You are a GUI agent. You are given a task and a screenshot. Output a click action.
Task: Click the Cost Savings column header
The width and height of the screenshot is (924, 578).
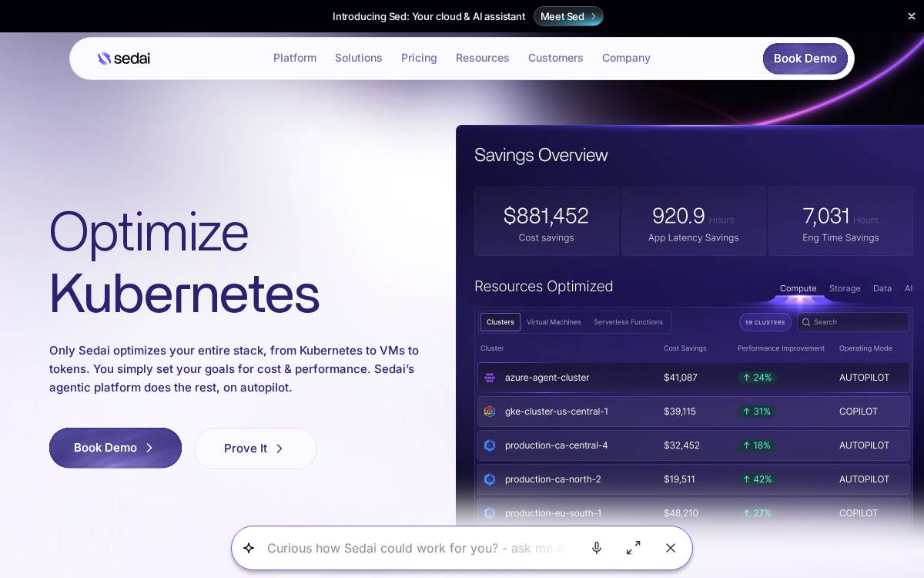[x=685, y=348]
